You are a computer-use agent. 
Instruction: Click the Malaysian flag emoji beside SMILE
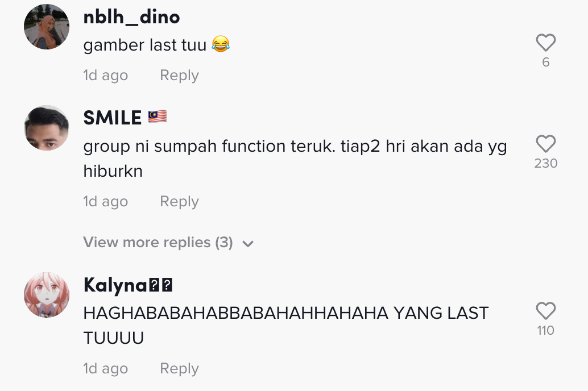point(158,117)
